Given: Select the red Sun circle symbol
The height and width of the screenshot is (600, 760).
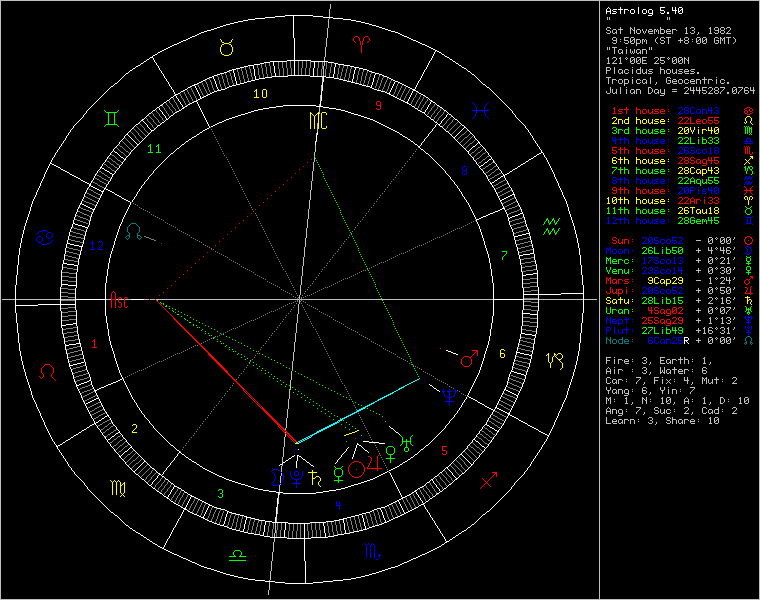Looking at the screenshot, I should (x=357, y=469).
